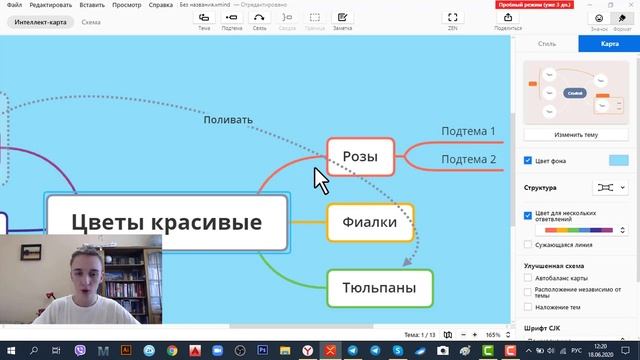640x360 pixels.
Task: Select the Интеллект-карта view
Action: pos(40,22)
